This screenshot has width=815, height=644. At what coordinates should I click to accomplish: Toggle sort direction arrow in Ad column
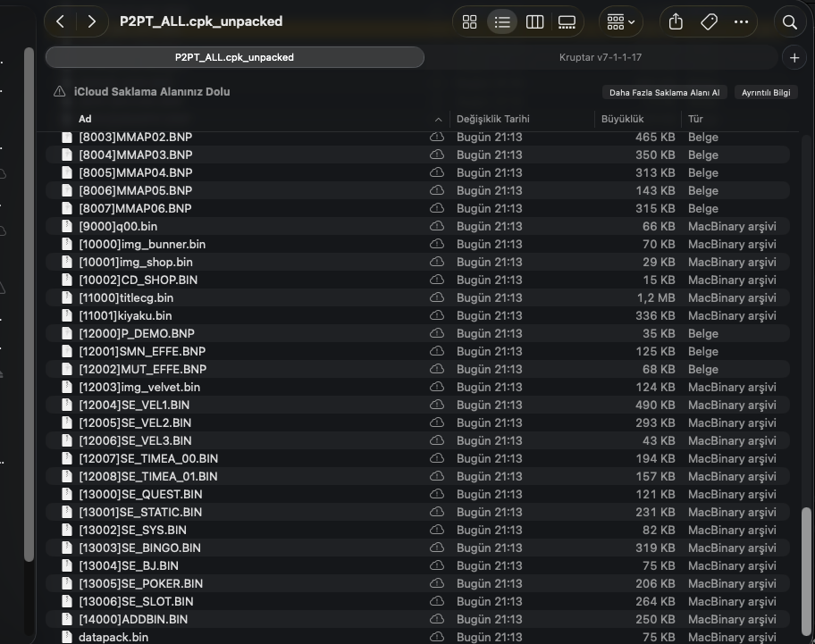click(x=438, y=120)
